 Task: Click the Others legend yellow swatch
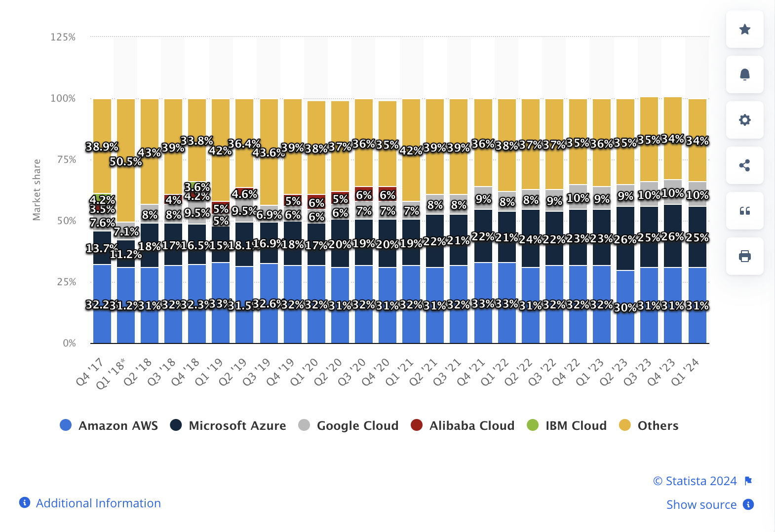pyautogui.click(x=625, y=425)
